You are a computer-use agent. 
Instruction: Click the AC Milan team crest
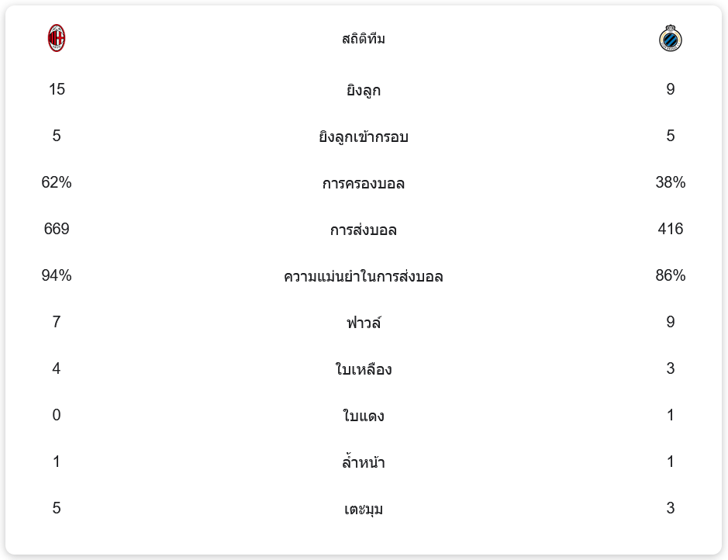(x=57, y=38)
